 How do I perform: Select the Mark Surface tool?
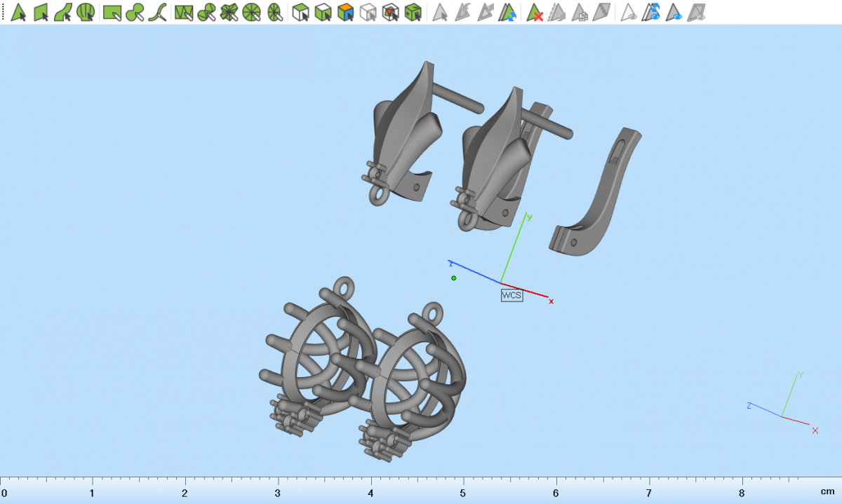tap(63, 12)
